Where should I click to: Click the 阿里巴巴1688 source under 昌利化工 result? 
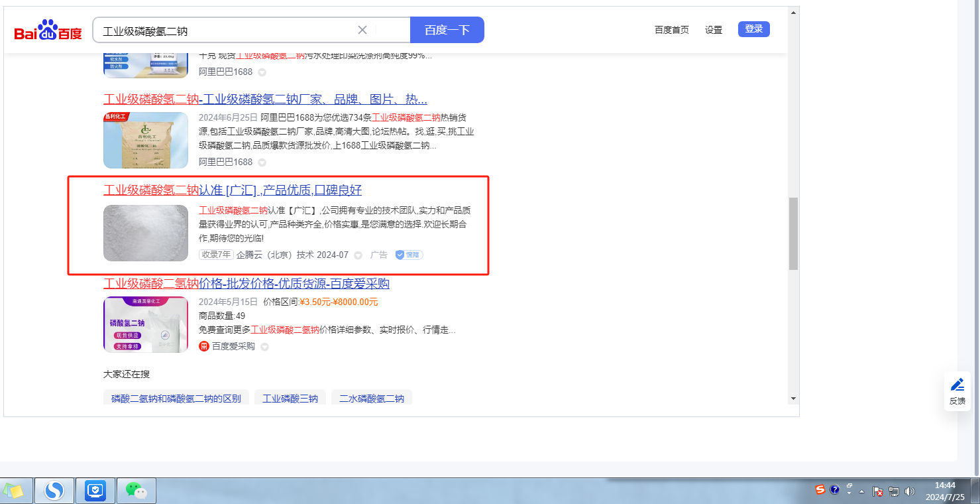[226, 162]
